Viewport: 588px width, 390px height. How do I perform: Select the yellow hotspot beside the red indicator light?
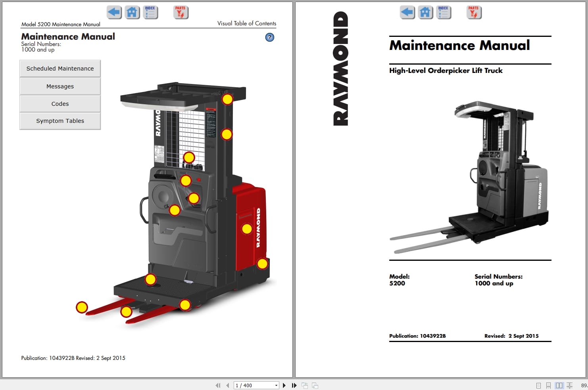[186, 181]
